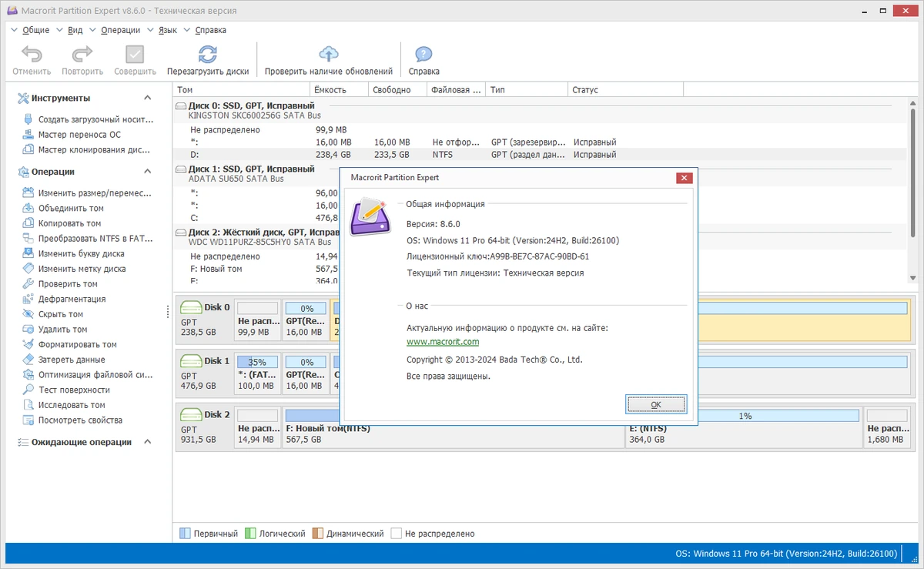This screenshot has height=569, width=924.
Task: Click Перезагрузить диски reload icon
Action: tap(208, 55)
